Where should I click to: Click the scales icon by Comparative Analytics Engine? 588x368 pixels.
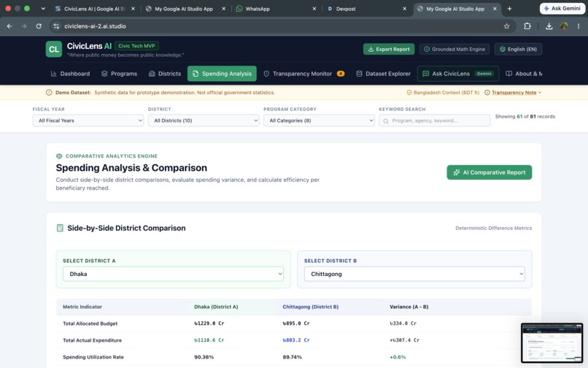click(59, 156)
